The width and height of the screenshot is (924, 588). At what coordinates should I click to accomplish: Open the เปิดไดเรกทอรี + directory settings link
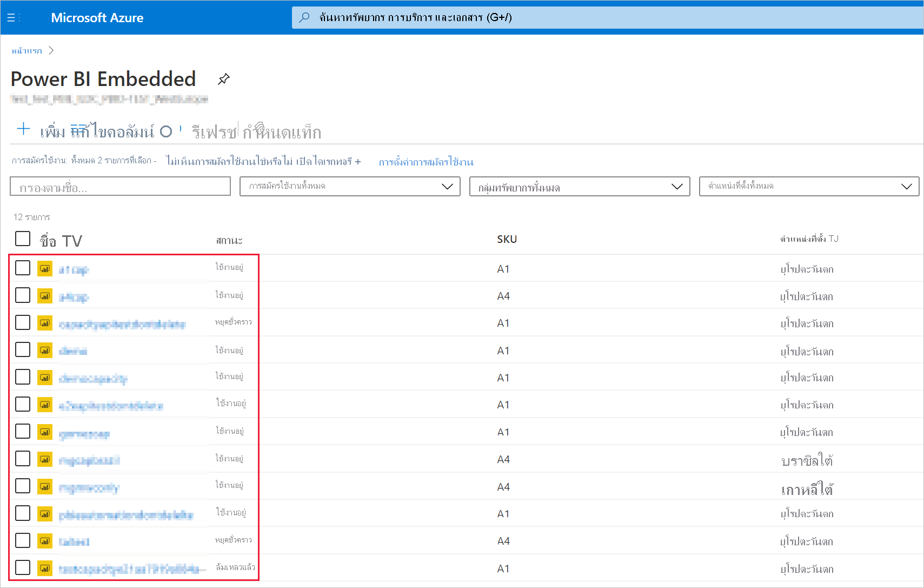tap(329, 161)
